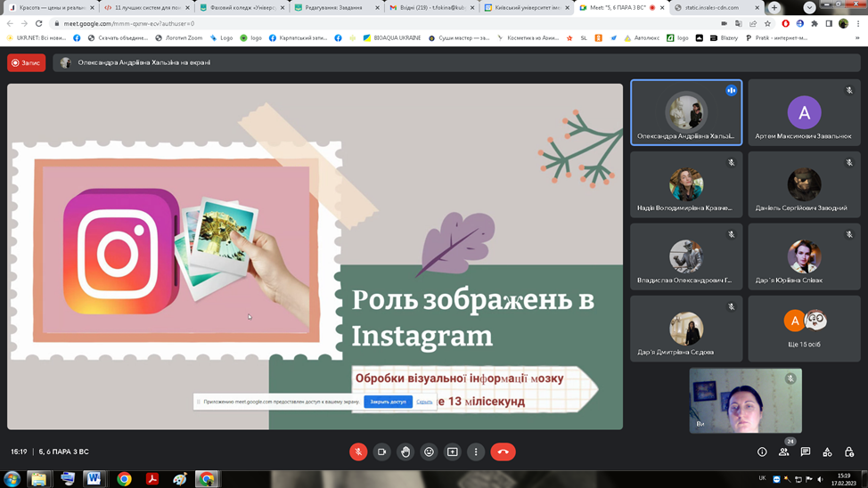Screen dimensions: 868x488
Task: Switch to the 'Редагування: Завдання' tab
Action: (337, 8)
